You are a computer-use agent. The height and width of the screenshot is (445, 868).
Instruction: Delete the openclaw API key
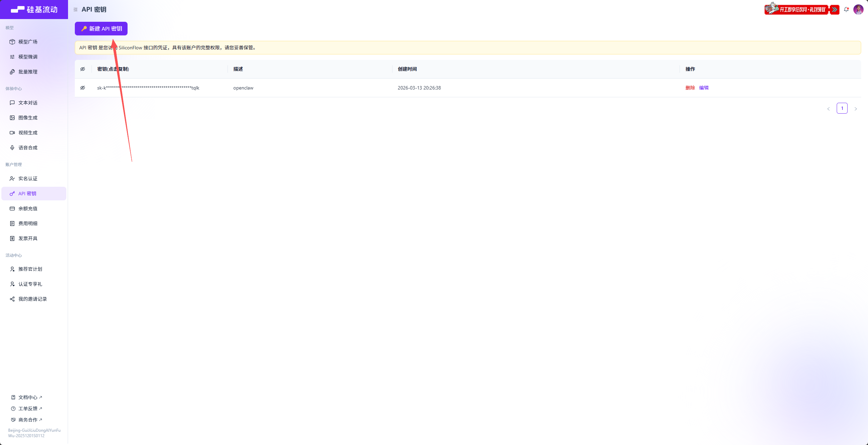click(x=690, y=88)
